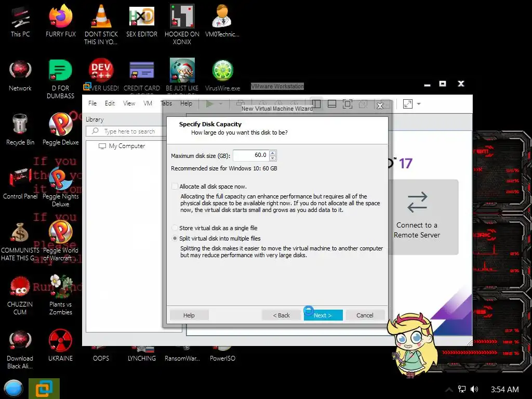Expand stretch guest dropdown arrow
The width and height of the screenshot is (532, 399).
coord(419,104)
